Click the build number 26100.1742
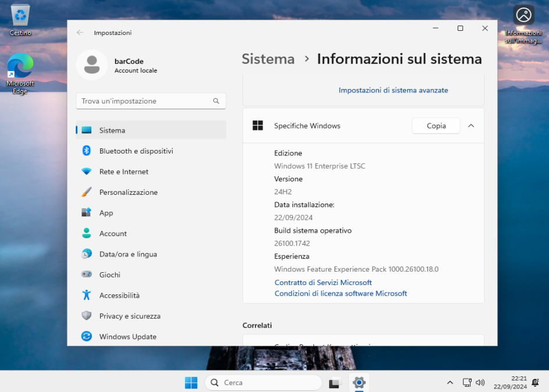Image resolution: width=549 pixels, height=392 pixels. [292, 243]
